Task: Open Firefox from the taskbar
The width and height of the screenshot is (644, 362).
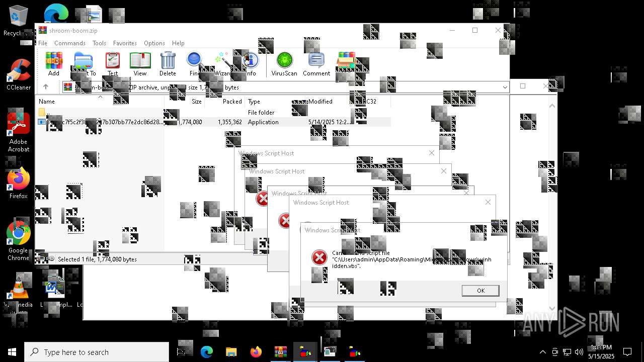Action: 256,352
